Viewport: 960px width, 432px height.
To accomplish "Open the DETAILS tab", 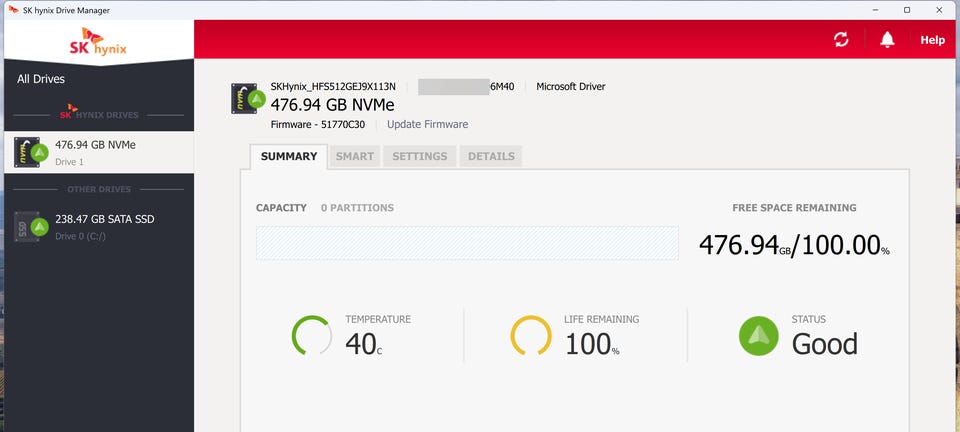I will pos(491,156).
